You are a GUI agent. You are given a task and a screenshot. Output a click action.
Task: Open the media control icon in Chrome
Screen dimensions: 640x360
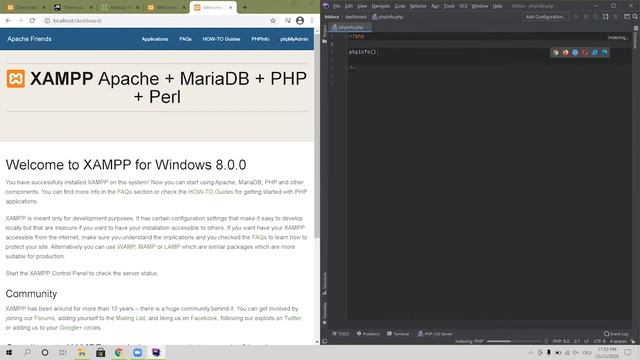pyautogui.click(x=288, y=20)
